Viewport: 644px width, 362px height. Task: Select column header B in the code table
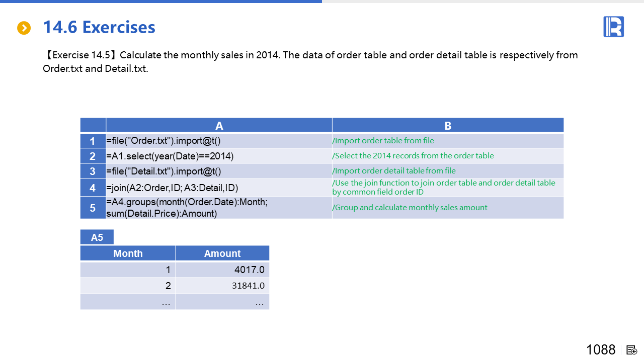(x=448, y=126)
